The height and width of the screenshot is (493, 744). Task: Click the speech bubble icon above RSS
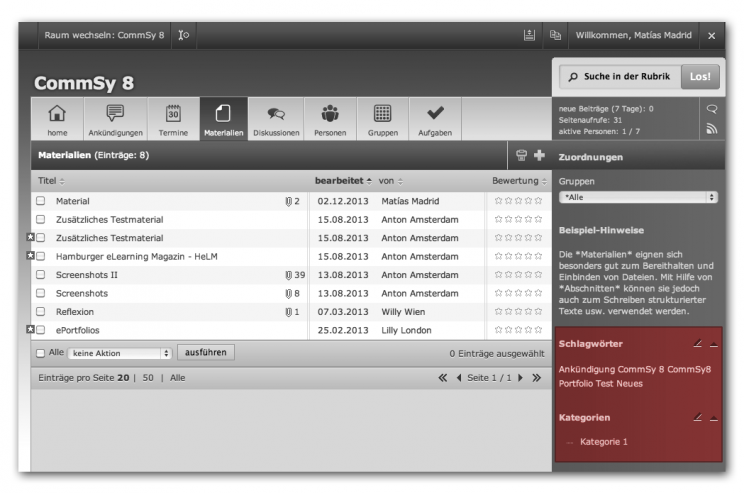(x=712, y=109)
